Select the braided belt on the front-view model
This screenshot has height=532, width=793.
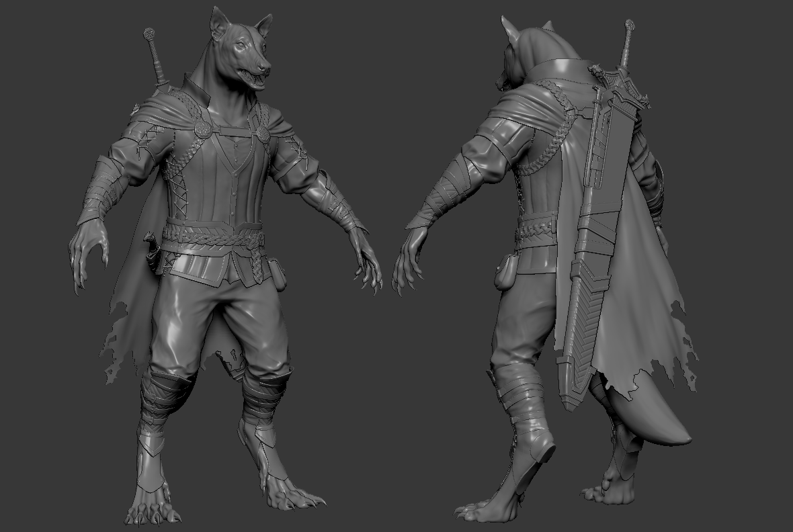212,237
